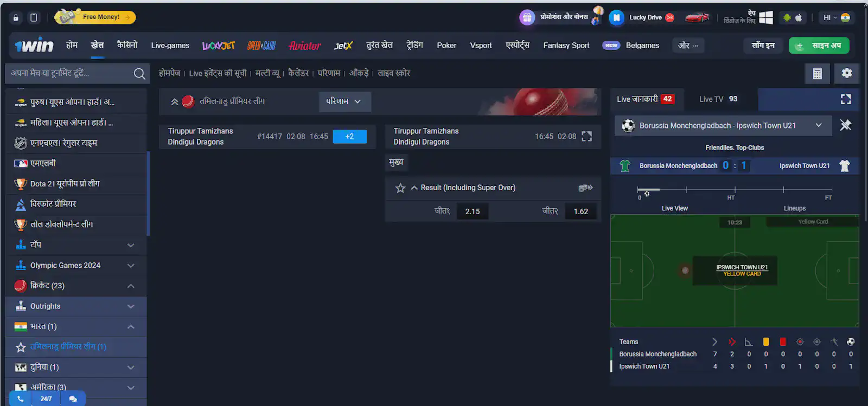Open the Poker menu item

pos(446,46)
